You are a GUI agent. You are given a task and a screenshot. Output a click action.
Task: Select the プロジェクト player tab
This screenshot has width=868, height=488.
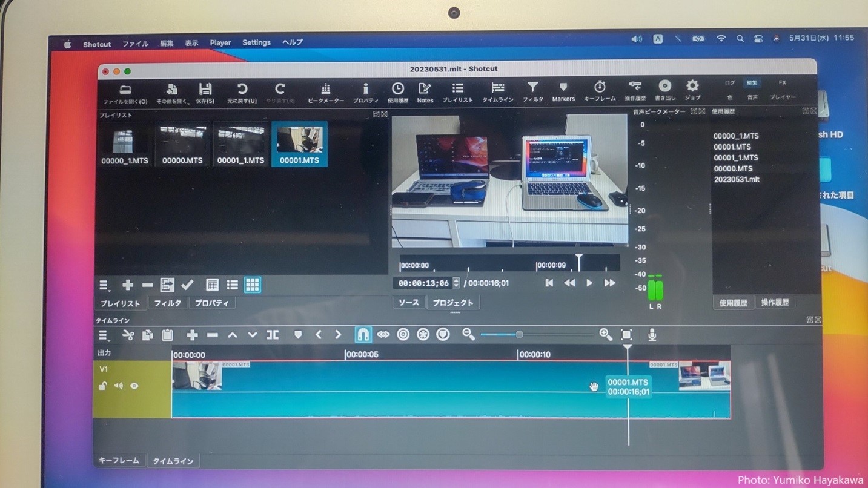click(453, 302)
